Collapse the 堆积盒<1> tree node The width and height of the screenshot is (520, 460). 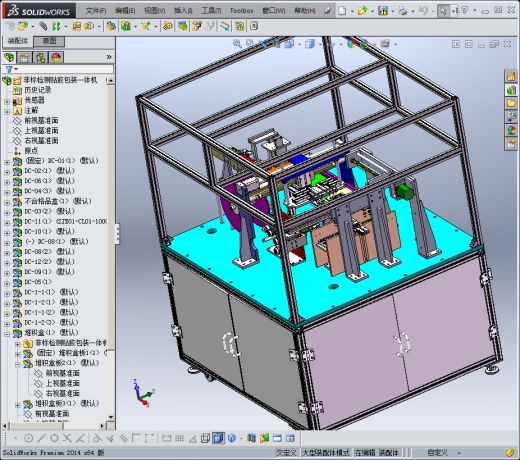coord(7,334)
